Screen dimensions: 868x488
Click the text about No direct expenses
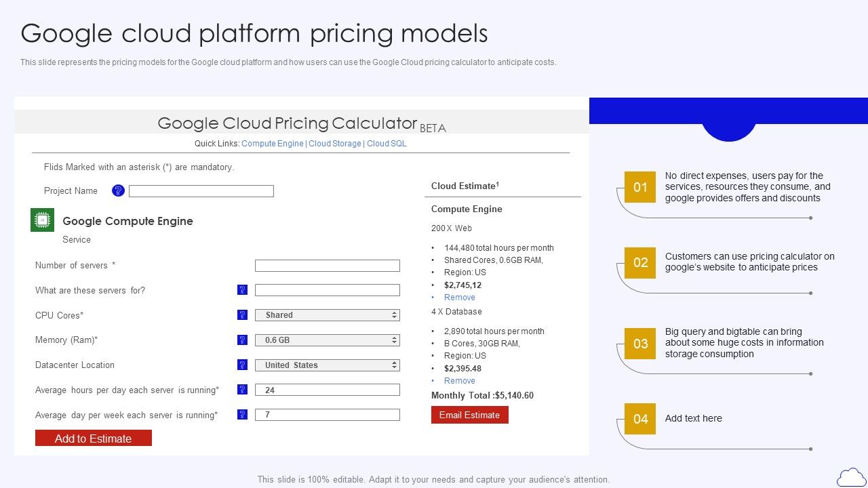coord(748,187)
